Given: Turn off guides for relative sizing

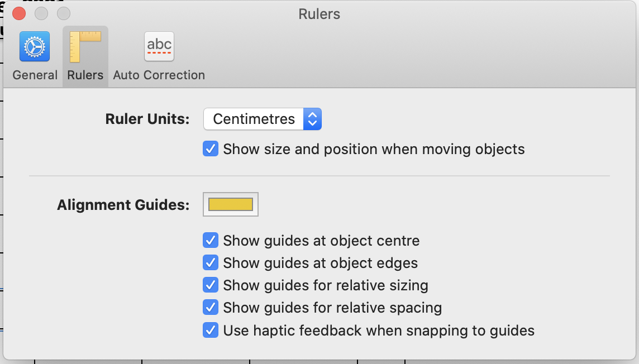Looking at the screenshot, I should point(211,285).
